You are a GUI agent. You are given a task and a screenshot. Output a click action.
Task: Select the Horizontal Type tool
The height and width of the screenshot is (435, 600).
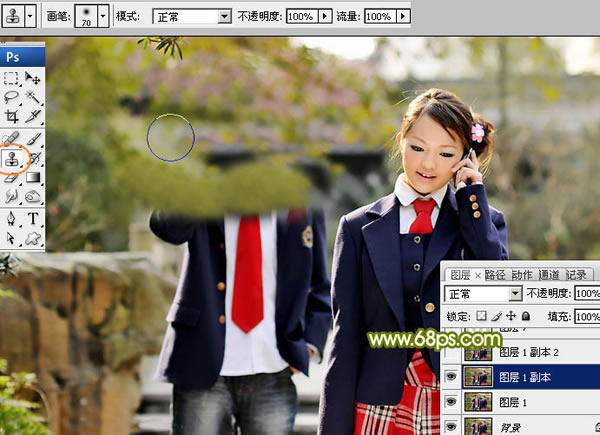pos(33,218)
